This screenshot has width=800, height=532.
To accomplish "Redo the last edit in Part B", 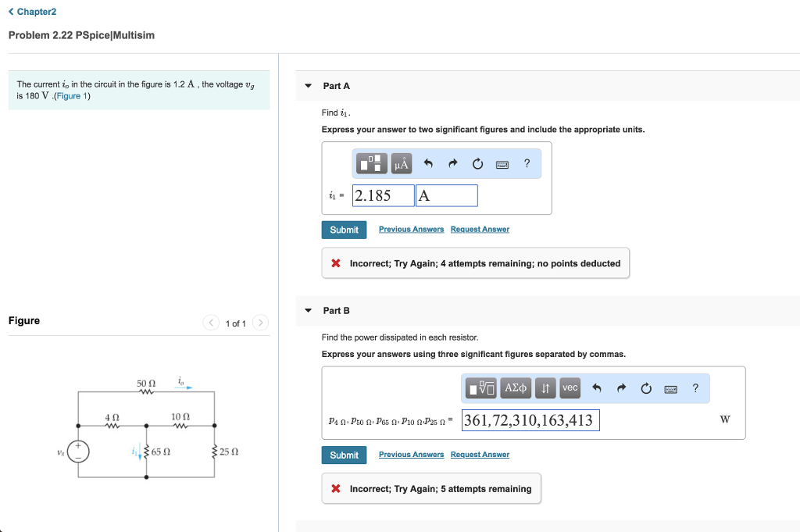I will (622, 388).
